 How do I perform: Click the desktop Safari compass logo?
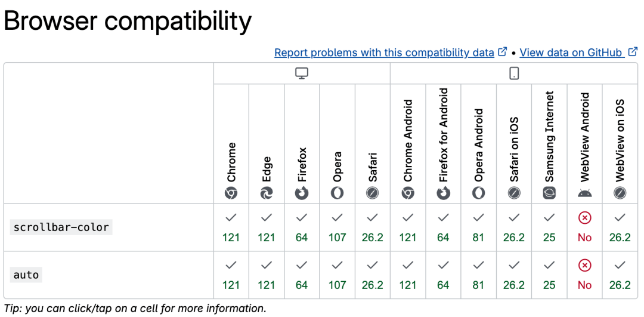373,193
